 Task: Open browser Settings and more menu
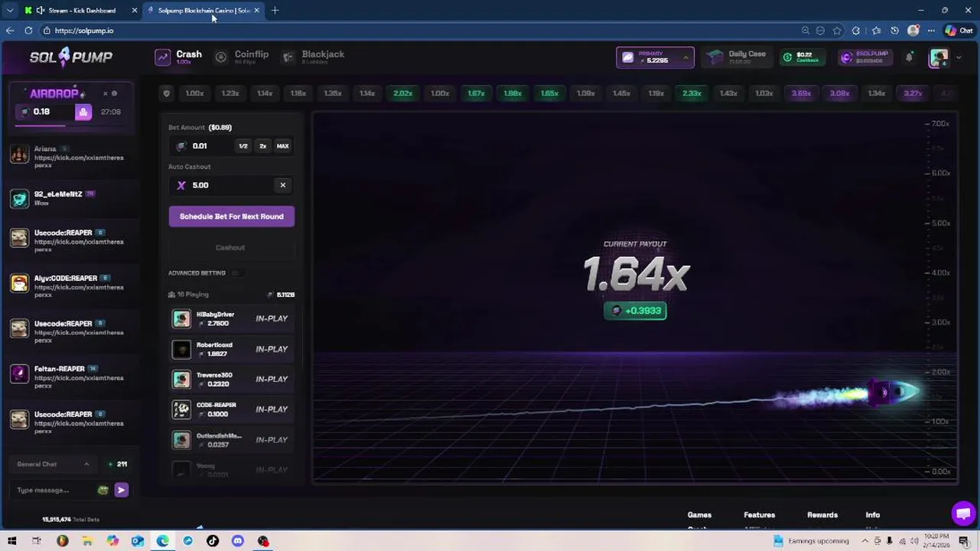pos(931,31)
